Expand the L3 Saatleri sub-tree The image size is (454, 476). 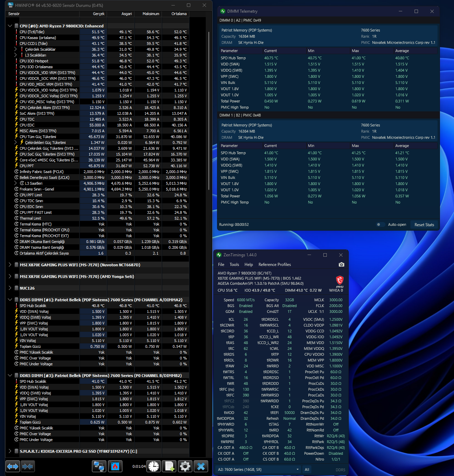[x=15, y=183]
